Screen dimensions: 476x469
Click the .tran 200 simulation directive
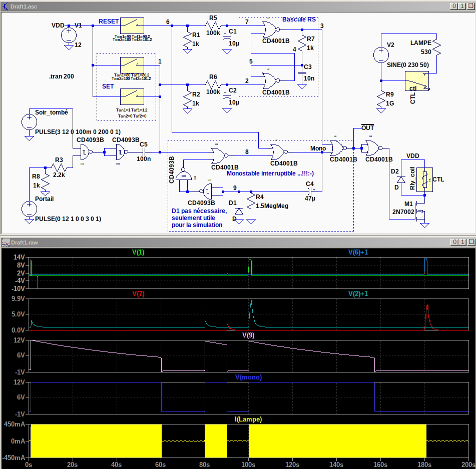pos(62,76)
